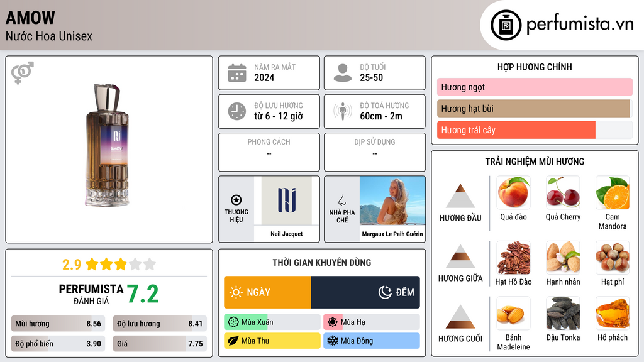The width and height of the screenshot is (644, 362).
Task: Click the sillage icon for Độ toả hương
Action: (343, 111)
